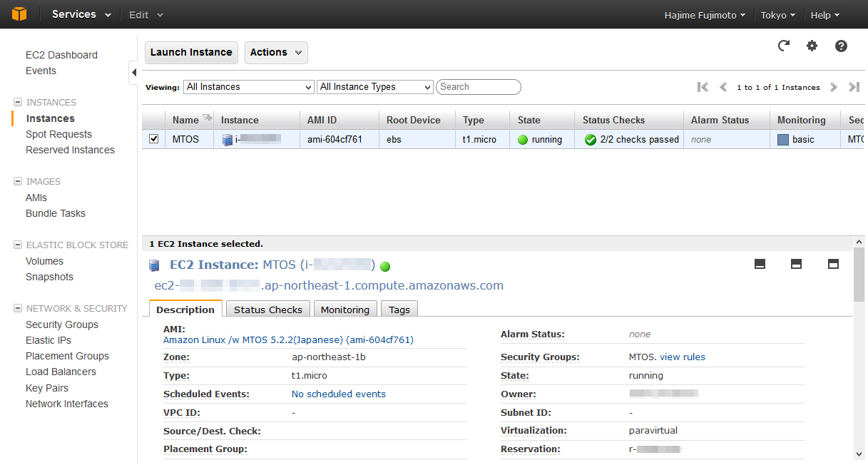Click the Name column tag icon
Image resolution: width=868 pixels, height=465 pixels.
(x=208, y=118)
